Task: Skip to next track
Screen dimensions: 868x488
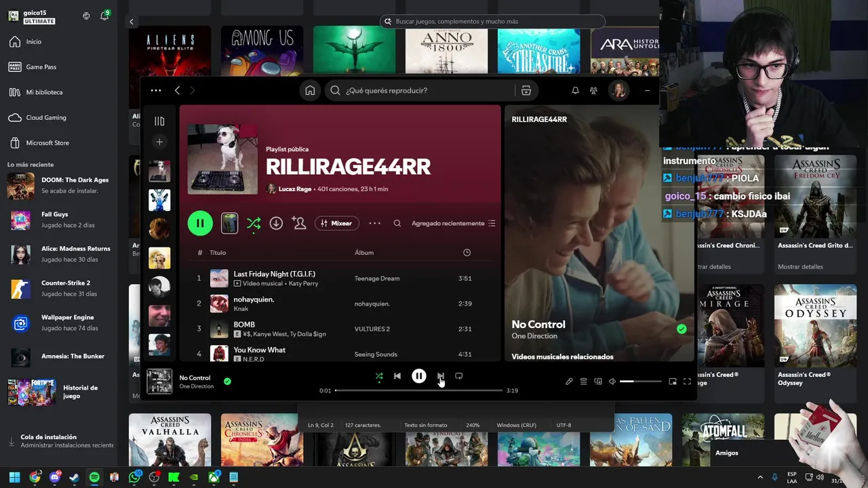Action: point(441,376)
